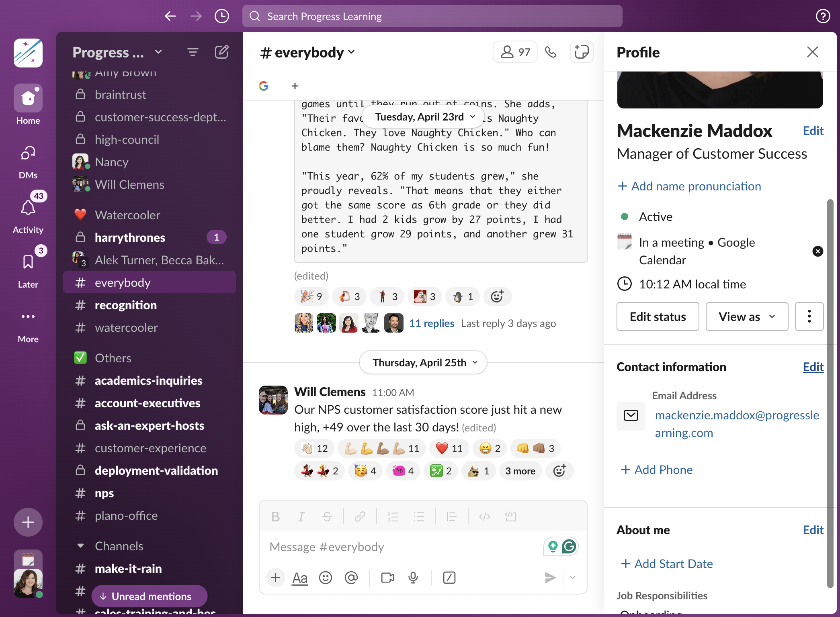Compose a new message with pencil icon
This screenshot has height=617, width=840.
point(221,52)
